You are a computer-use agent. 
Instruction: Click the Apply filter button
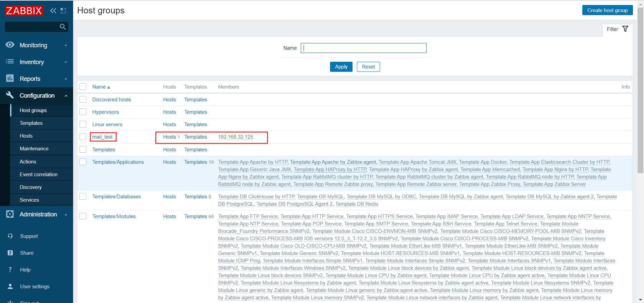[x=341, y=67]
